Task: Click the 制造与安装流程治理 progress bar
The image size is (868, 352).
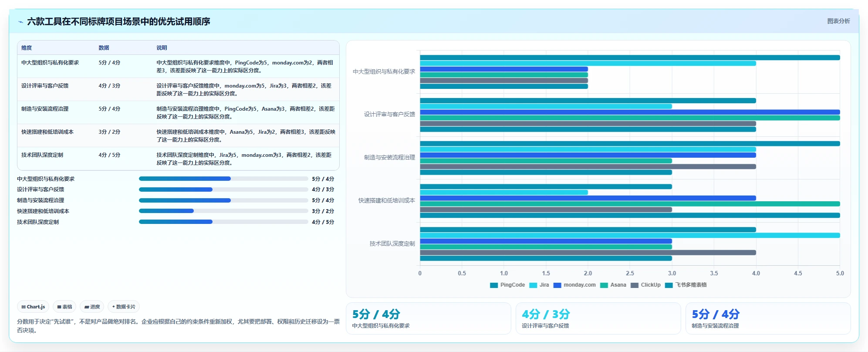Action: (223, 200)
